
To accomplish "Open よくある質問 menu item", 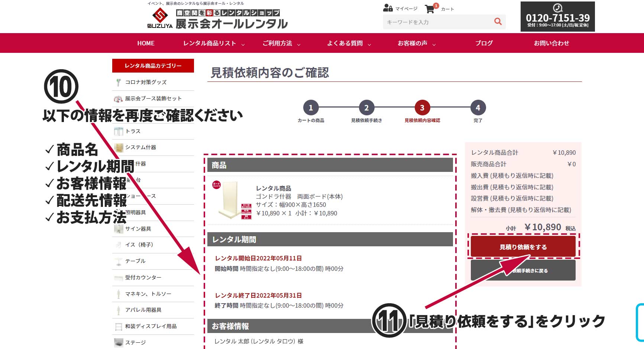I will (x=345, y=43).
